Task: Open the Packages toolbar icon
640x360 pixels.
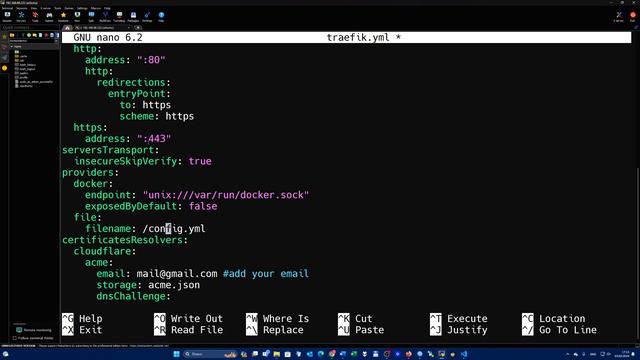Action: click(133, 16)
